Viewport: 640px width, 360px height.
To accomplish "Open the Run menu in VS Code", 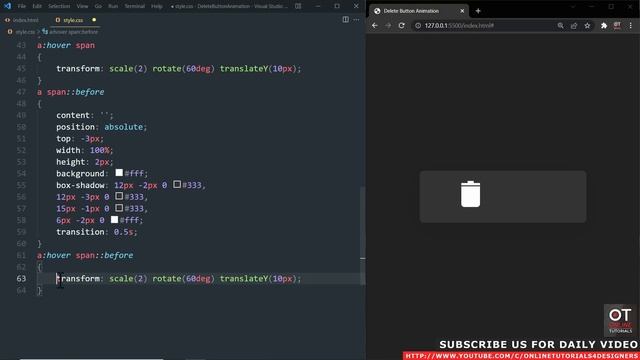I will click(113, 6).
